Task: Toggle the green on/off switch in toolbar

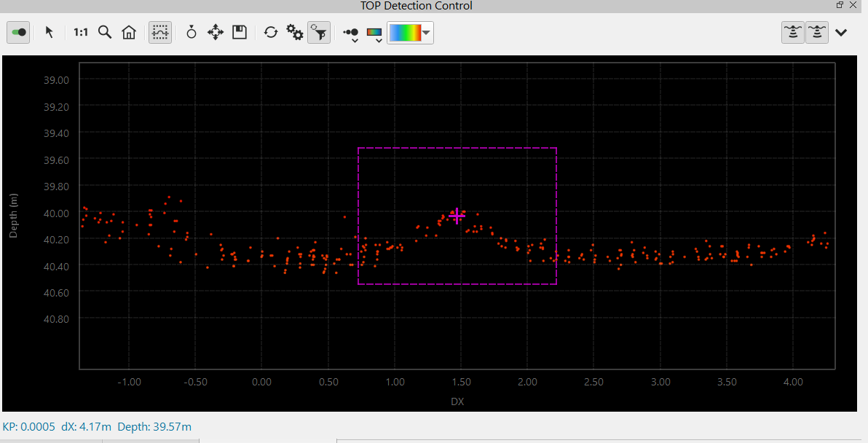Action: click(x=19, y=33)
